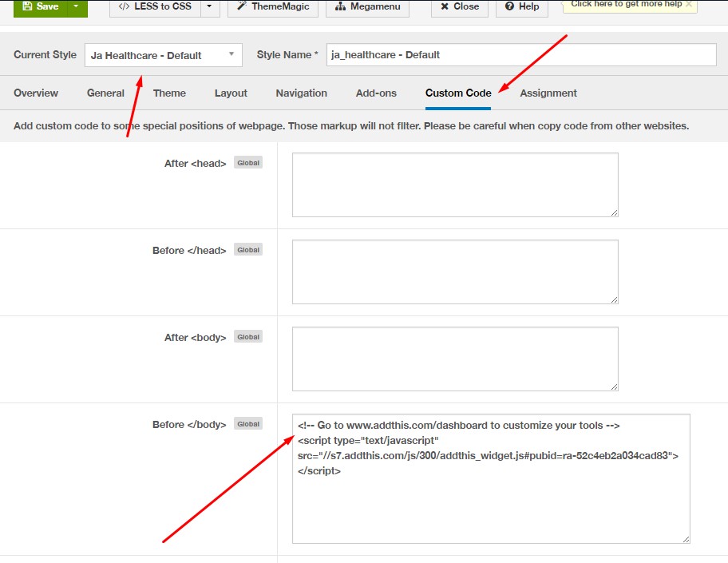This screenshot has height=563, width=728.
Task: Switch to the Theme tab
Action: [x=169, y=93]
